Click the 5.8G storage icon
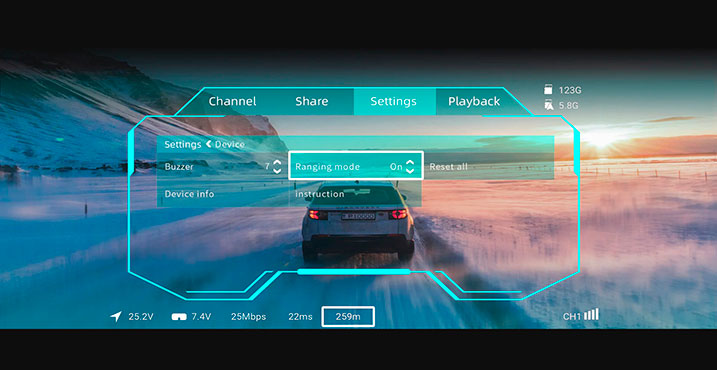 (x=548, y=106)
